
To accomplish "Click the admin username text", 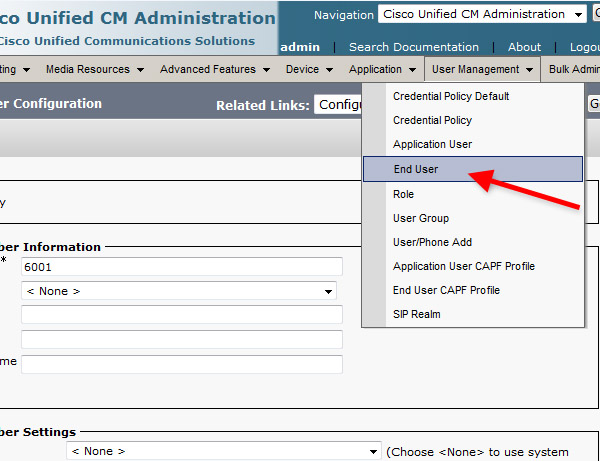I will pyautogui.click(x=300, y=47).
